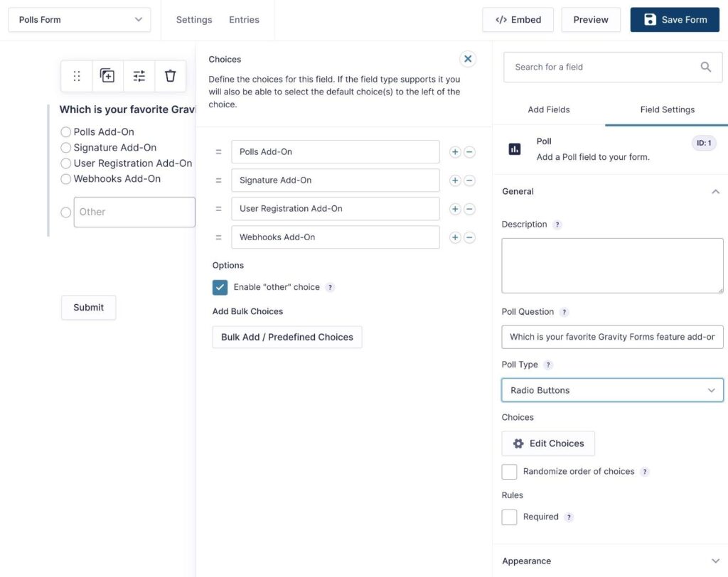This screenshot has width=728, height=577.
Task: Click the minus icon beside Webhooks Add-On choice
Action: (x=470, y=237)
